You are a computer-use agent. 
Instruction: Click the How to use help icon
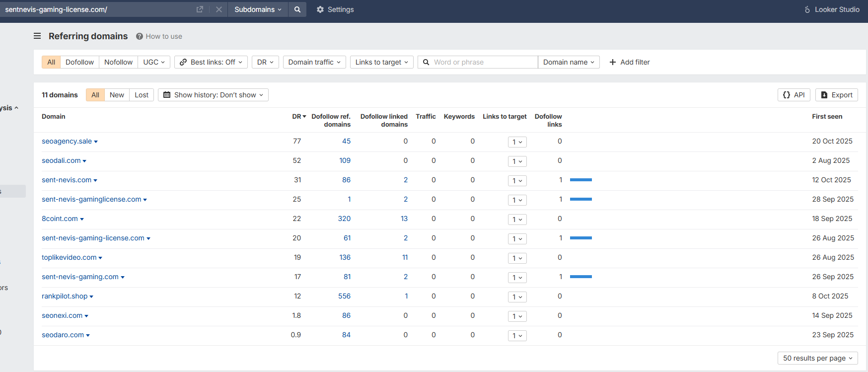click(140, 36)
